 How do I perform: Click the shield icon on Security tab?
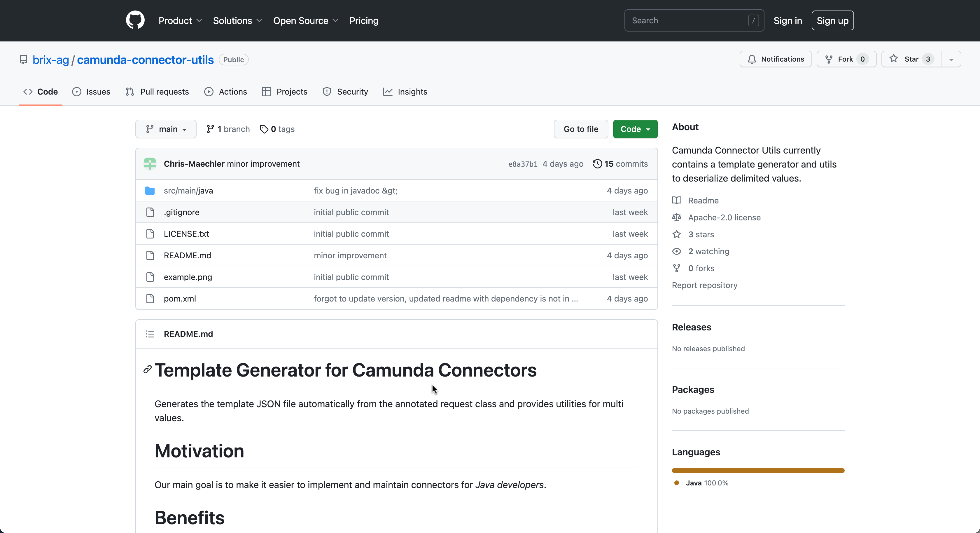coord(327,92)
